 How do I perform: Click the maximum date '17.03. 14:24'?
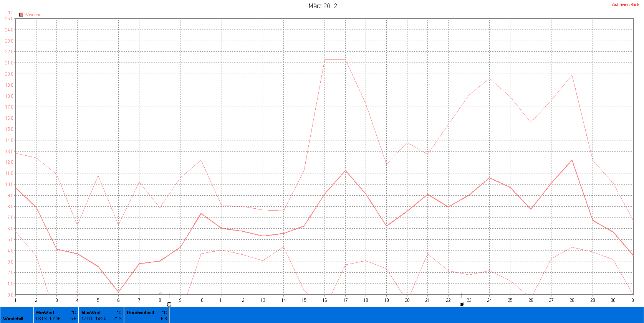click(94, 319)
